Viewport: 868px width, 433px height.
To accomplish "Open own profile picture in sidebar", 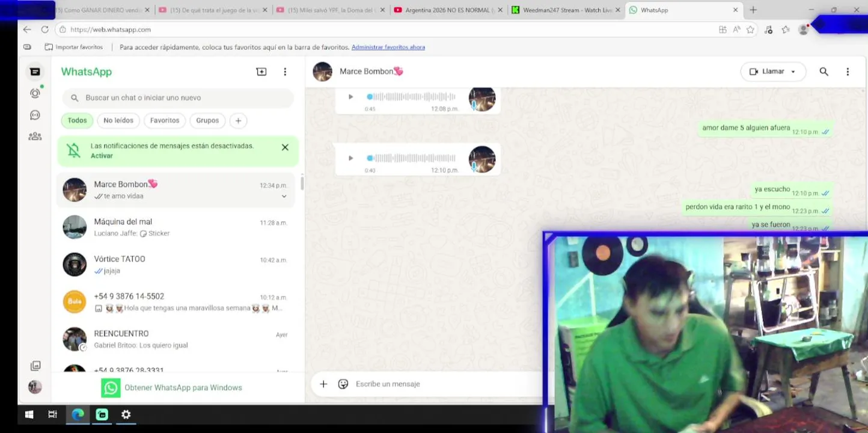I will (35, 387).
